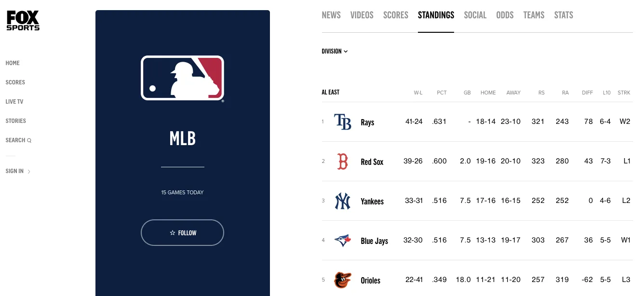Switch to the VIDEOS tab

362,15
